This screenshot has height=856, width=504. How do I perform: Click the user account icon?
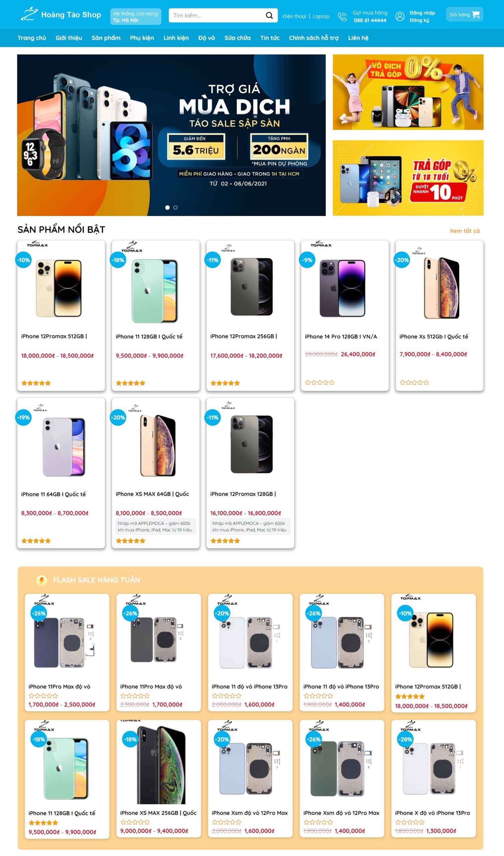point(400,16)
